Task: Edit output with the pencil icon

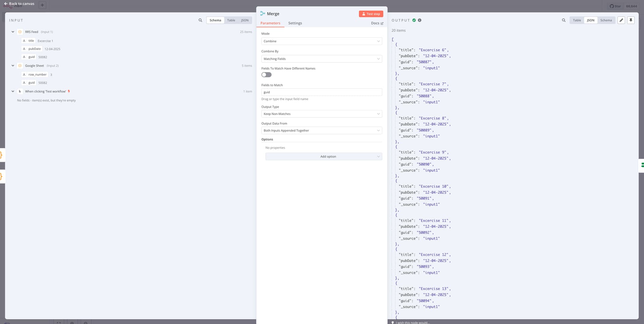Action: 621,20
